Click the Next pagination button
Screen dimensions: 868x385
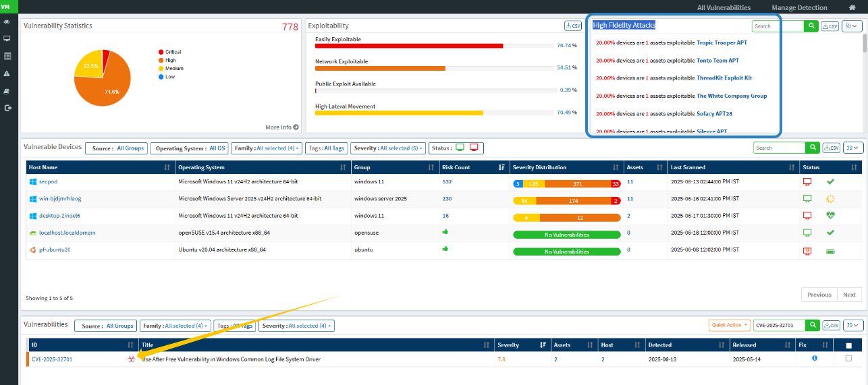tap(849, 295)
